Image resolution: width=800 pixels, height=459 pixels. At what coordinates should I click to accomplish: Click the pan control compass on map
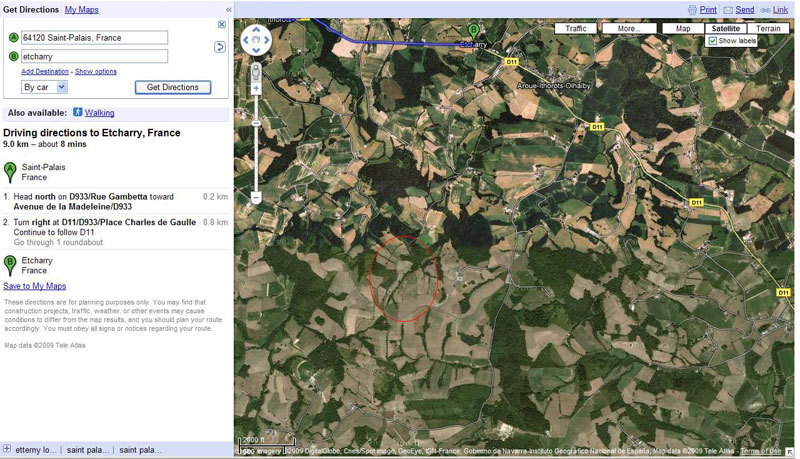click(x=256, y=41)
